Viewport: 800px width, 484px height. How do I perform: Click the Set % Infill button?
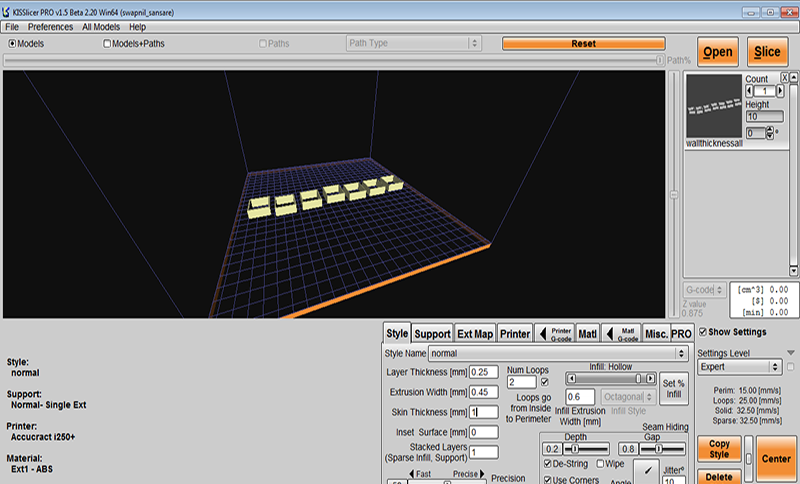click(673, 388)
